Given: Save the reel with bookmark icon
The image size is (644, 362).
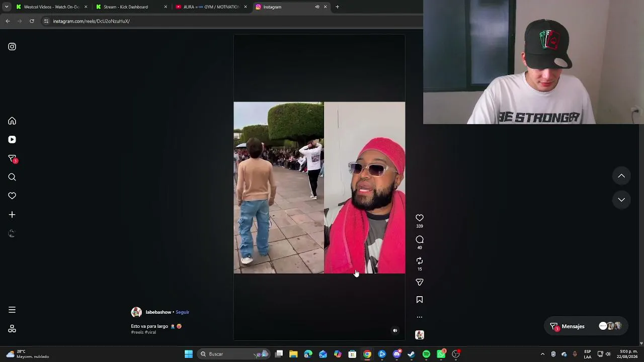Looking at the screenshot, I should click(420, 300).
